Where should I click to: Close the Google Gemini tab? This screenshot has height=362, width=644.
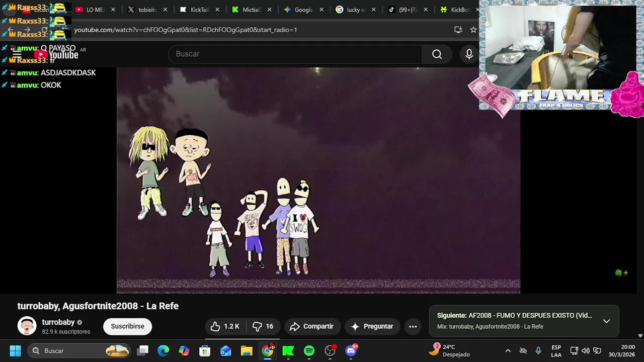[321, 10]
